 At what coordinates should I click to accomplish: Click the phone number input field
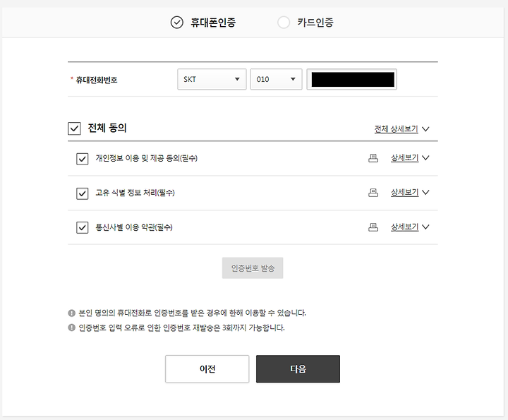[x=352, y=79]
